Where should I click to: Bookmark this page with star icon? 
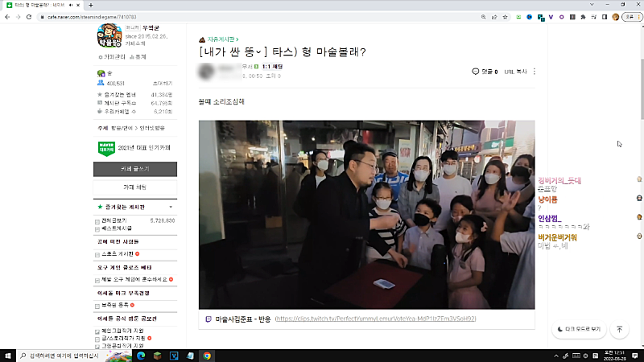[506, 17]
